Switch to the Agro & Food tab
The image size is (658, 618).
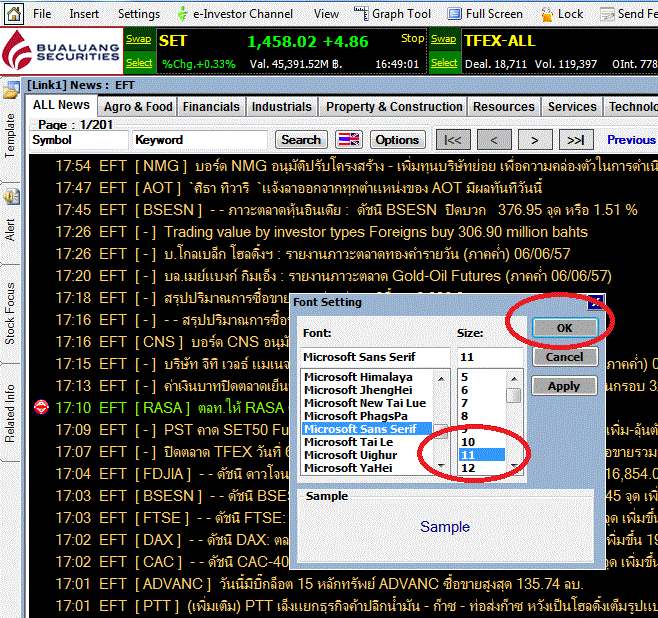(138, 107)
